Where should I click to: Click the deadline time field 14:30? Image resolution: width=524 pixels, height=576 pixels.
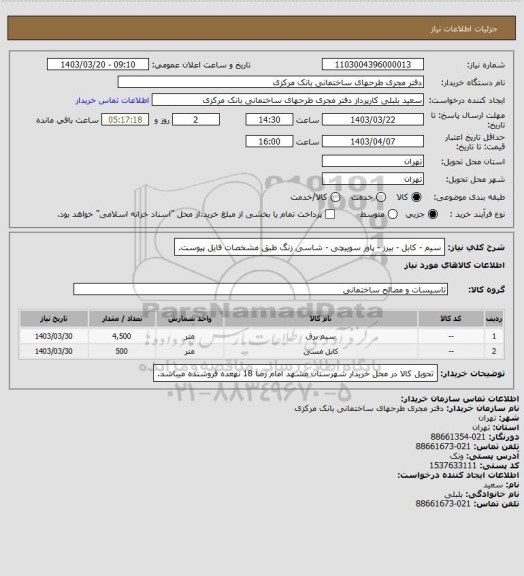click(269, 120)
